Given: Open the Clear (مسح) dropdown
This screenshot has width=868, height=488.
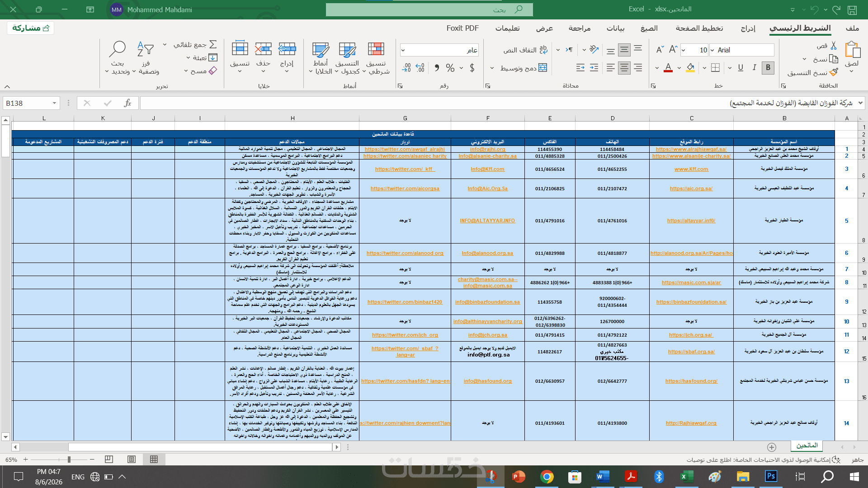Looking at the screenshot, I should tap(186, 71).
